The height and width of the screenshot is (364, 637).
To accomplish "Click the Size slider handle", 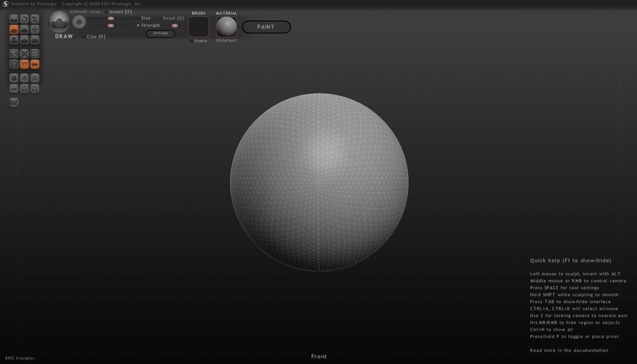I will (111, 18).
